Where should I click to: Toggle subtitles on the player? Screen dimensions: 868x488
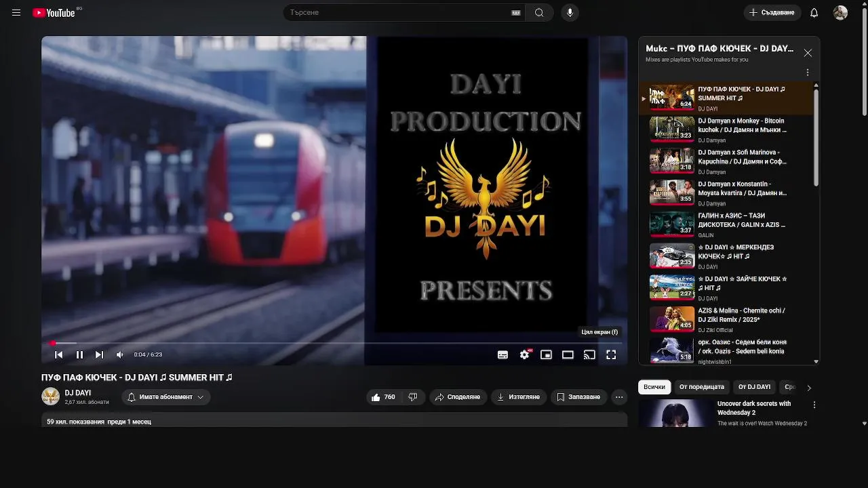point(502,354)
